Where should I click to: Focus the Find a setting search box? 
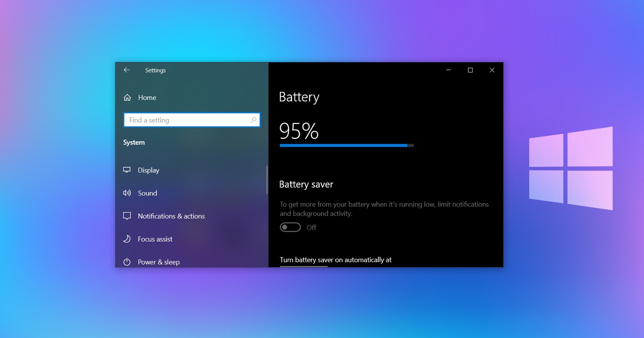click(x=192, y=120)
